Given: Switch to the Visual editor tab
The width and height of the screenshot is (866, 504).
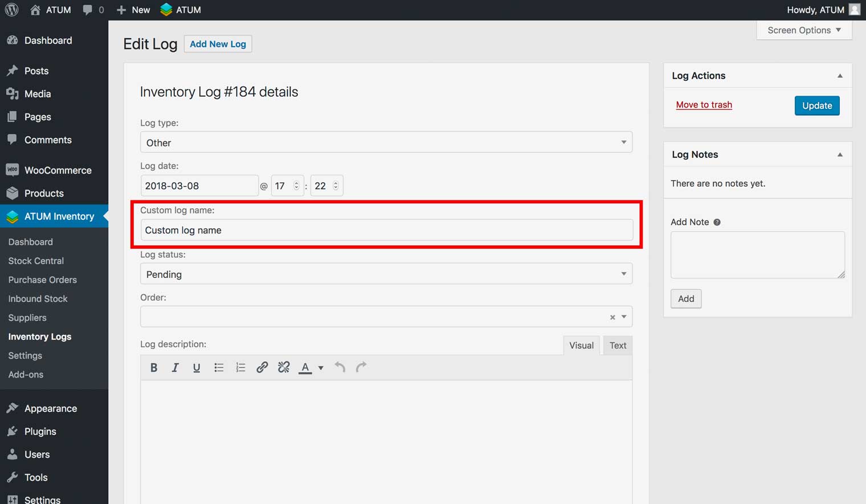Looking at the screenshot, I should (x=581, y=345).
